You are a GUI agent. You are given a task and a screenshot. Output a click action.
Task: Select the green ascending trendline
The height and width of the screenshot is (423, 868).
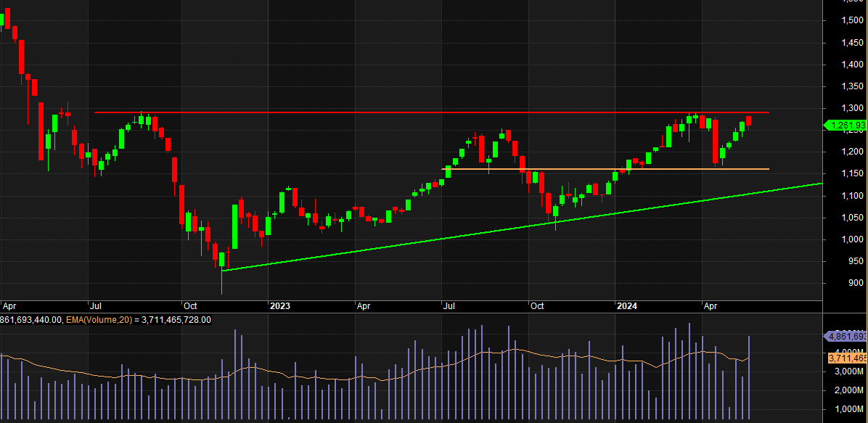[522, 226]
